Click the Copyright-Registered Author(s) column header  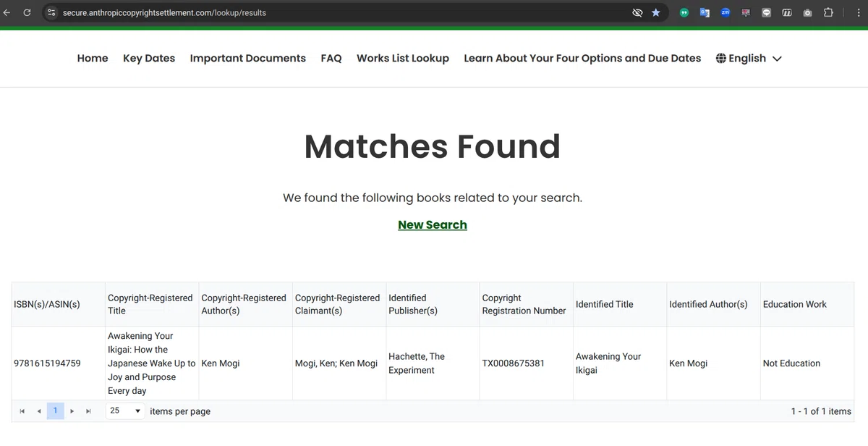click(x=244, y=304)
